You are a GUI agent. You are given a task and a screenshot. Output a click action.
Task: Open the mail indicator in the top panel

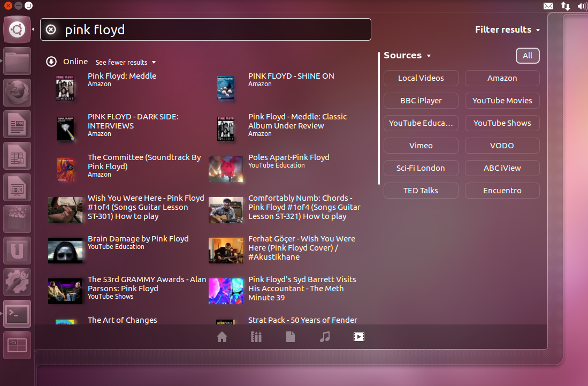(548, 6)
